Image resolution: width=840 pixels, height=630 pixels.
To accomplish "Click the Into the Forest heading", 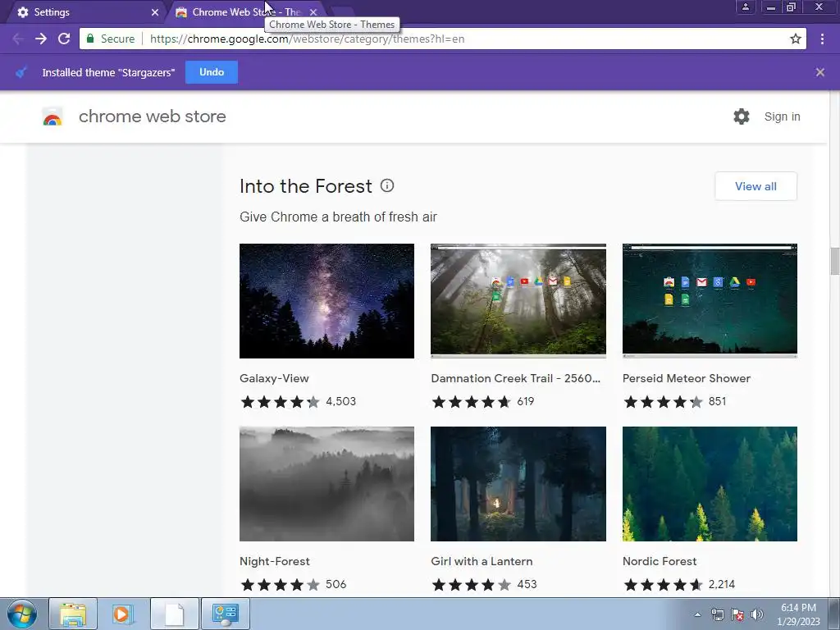I will (x=305, y=186).
